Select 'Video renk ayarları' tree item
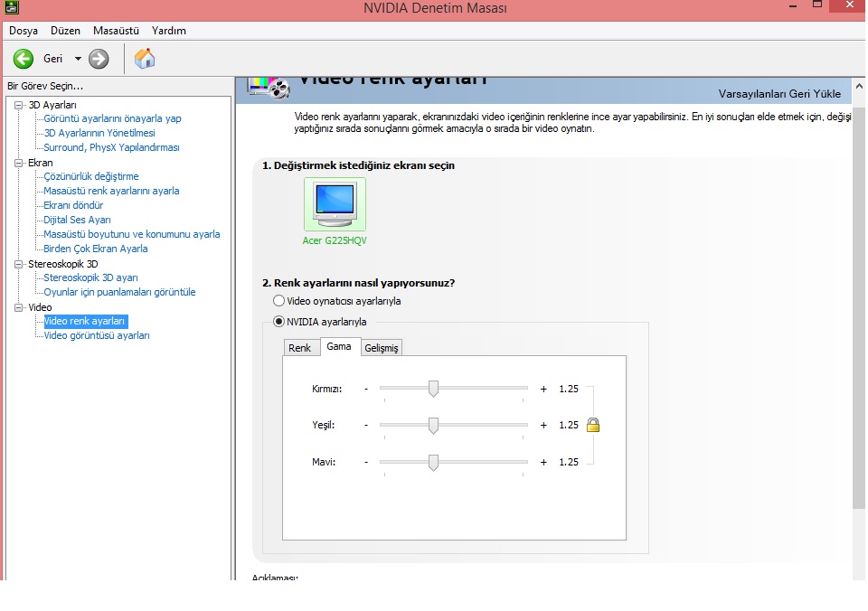The image size is (868, 611). pos(85,321)
